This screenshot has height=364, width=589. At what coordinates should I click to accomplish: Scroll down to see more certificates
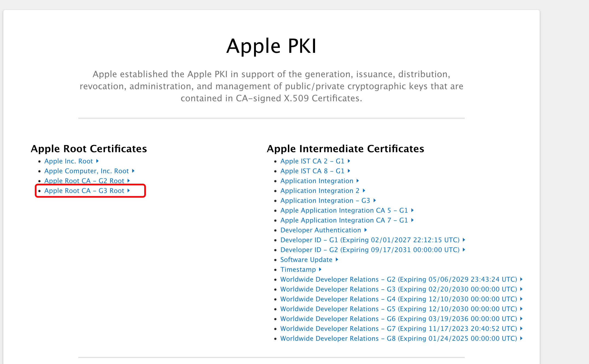pyautogui.click(x=84, y=191)
